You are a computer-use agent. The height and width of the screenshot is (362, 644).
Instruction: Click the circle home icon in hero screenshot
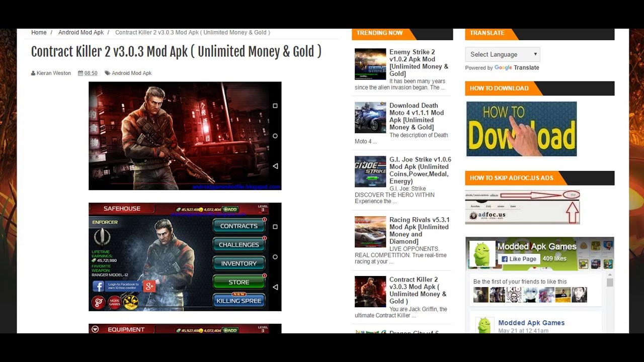(275, 136)
